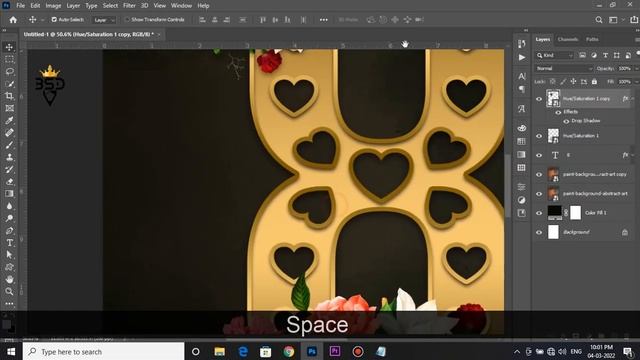Select the Eyedropper tool
The height and width of the screenshot is (360, 640).
click(x=9, y=120)
